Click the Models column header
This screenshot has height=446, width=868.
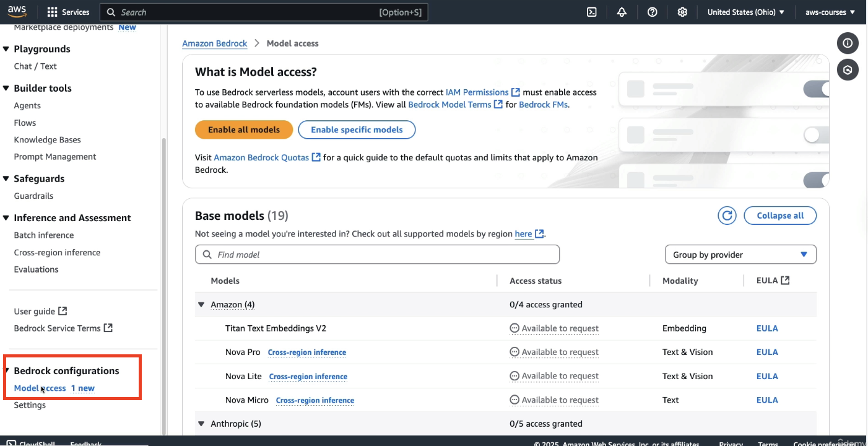pyautogui.click(x=225, y=281)
